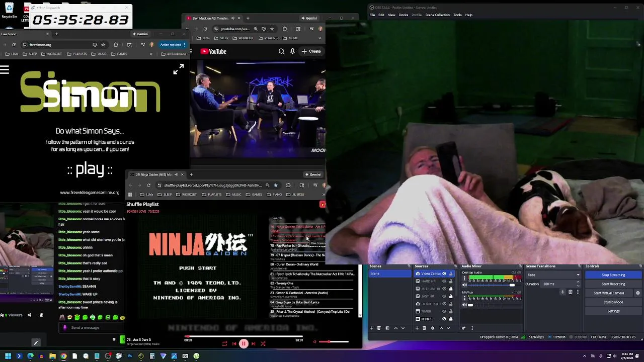Image resolution: width=644 pixels, height=362 pixels.
Task: Remove the scene transition using trash icon
Action: click(570, 292)
